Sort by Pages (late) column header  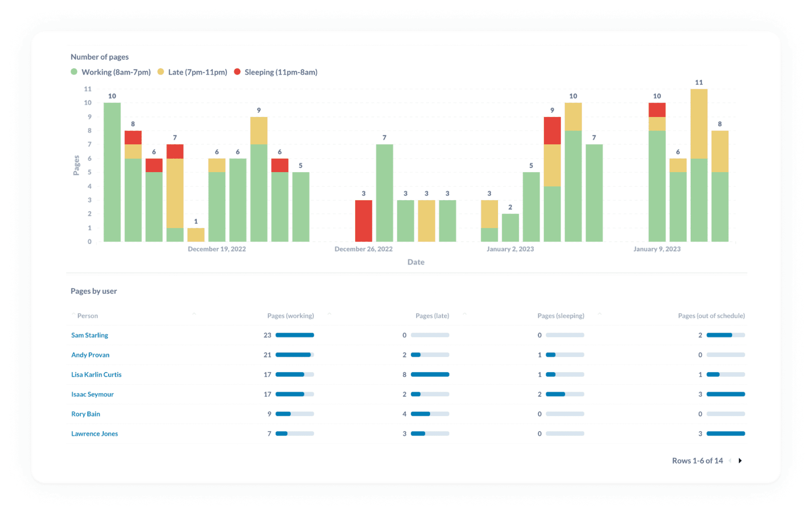(x=432, y=316)
